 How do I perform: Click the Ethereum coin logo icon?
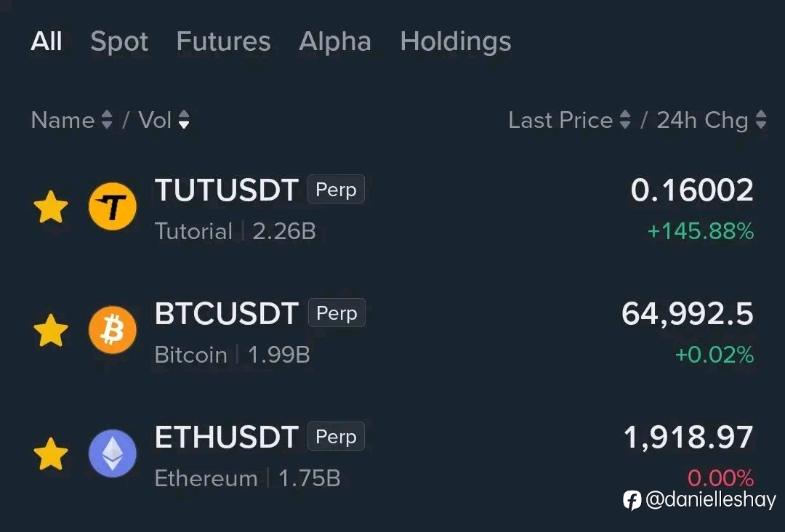(113, 454)
